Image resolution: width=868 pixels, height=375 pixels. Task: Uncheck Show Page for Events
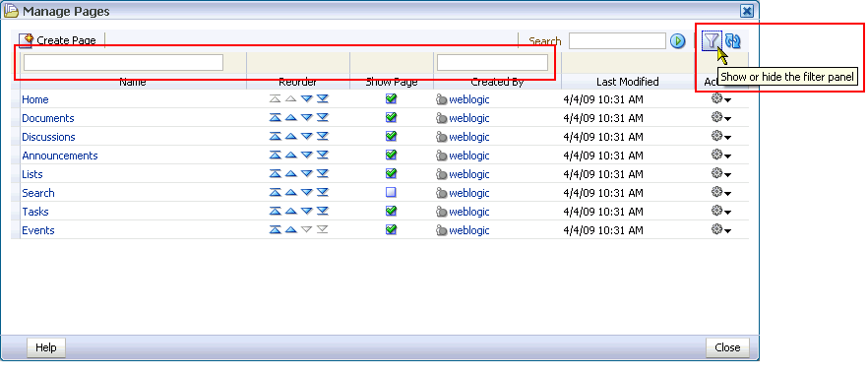(x=391, y=230)
